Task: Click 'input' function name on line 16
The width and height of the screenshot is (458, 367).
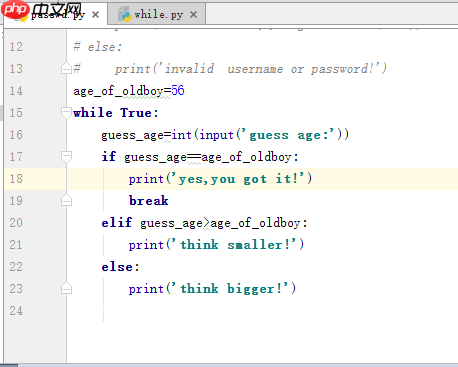Action: pyautogui.click(x=216, y=135)
